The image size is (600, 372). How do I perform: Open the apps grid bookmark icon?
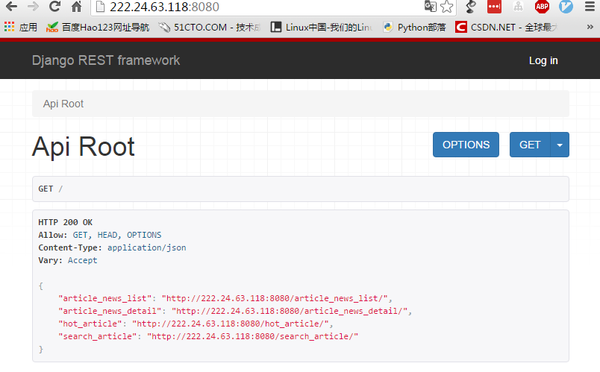[x=9, y=27]
